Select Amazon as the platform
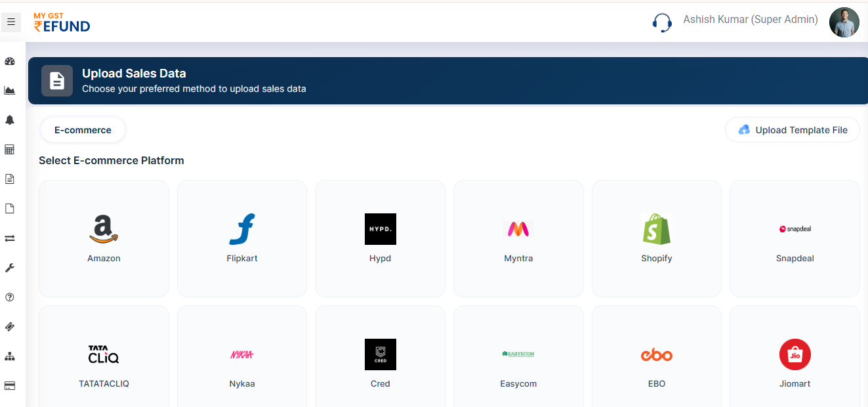Screen dimensions: 868x407 (104, 238)
